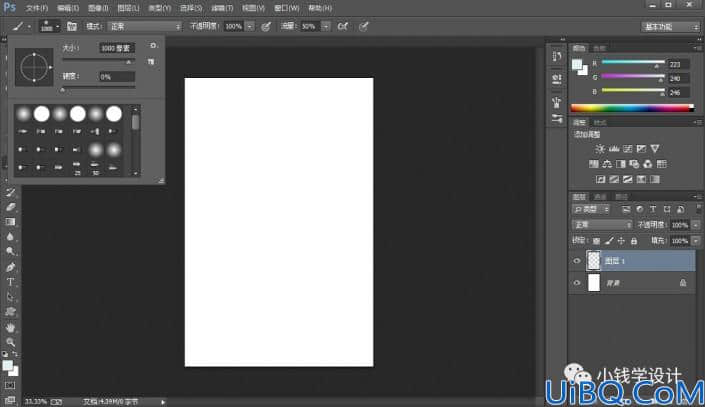Click the color spectrum ramp bar
Image resolution: width=705 pixels, height=407 pixels.
pos(632,108)
